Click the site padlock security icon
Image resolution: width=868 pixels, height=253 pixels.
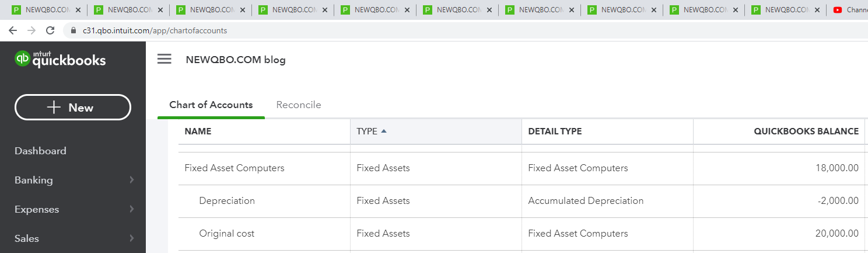pyautogui.click(x=73, y=30)
